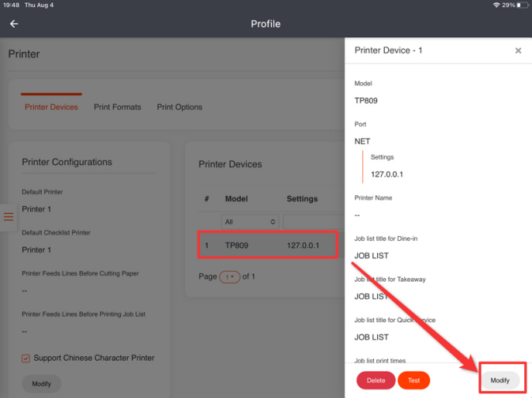Click Modify under Printer Configurations
The image size is (532, 398).
coord(41,384)
